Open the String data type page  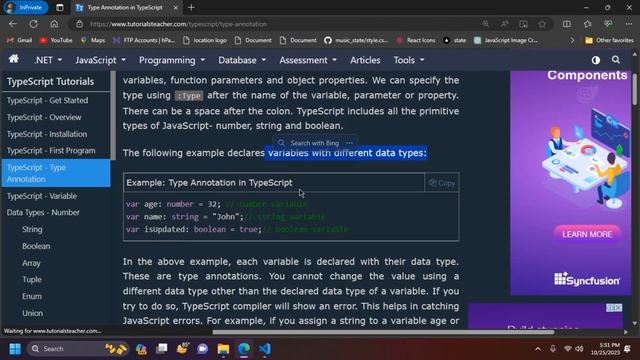(x=32, y=229)
